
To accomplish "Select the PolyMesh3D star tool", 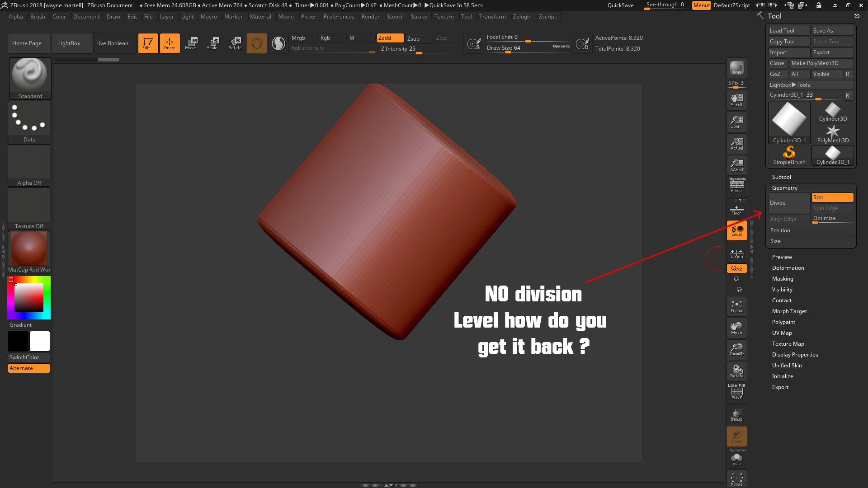I will pyautogui.click(x=833, y=134).
